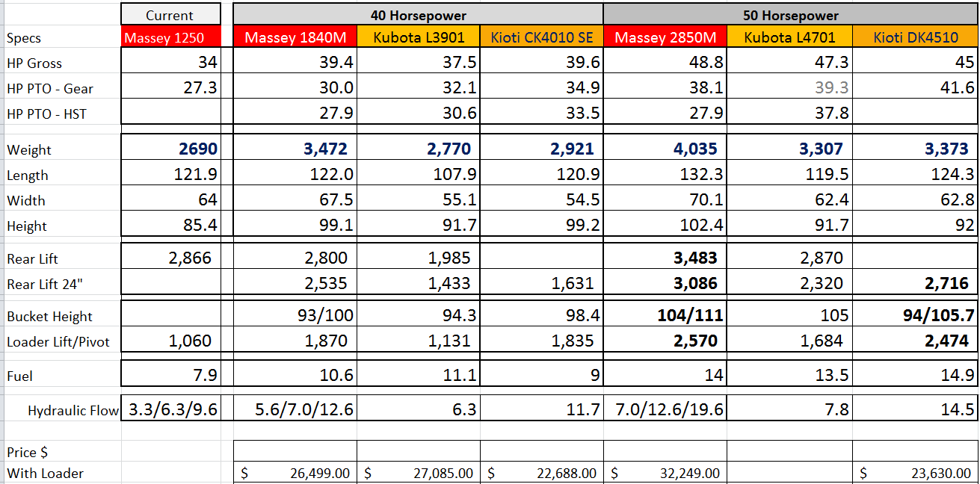Click the 40 Horsepower group header
Viewport: 980px width, 484px height.
[x=418, y=15]
